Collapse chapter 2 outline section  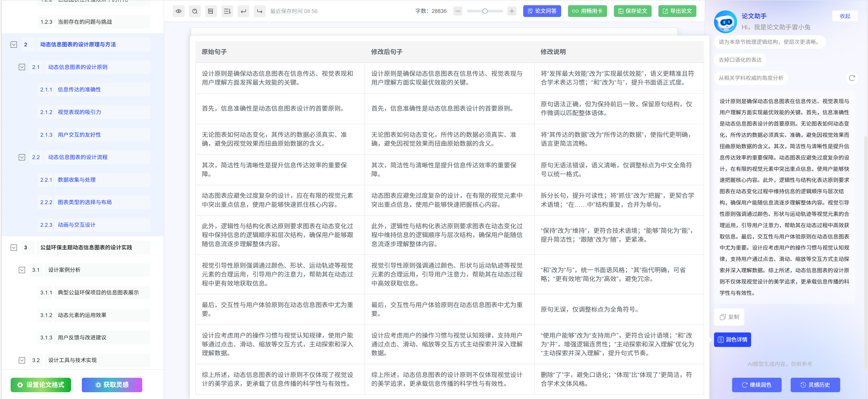click(x=14, y=45)
